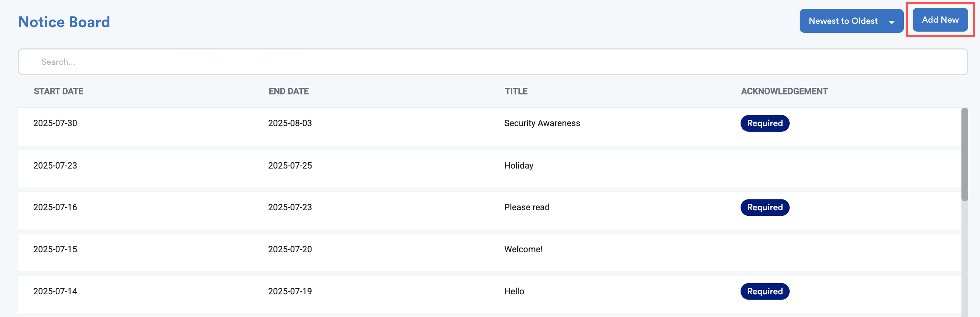
Task: Click the Acknowledgement column header
Action: [784, 91]
